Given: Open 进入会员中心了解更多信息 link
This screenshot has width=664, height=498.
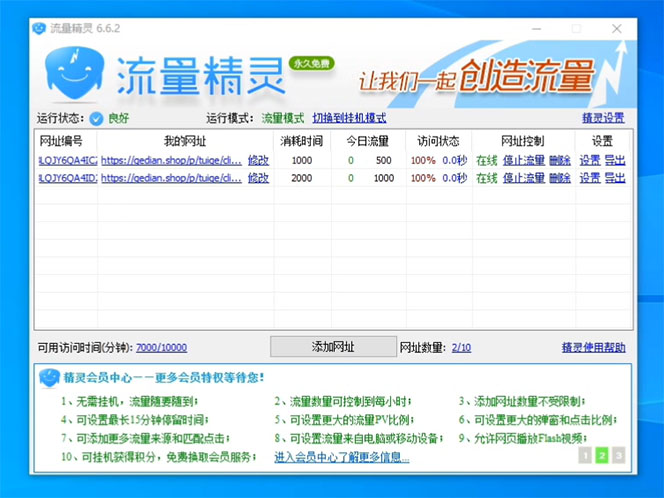Looking at the screenshot, I should [x=342, y=458].
